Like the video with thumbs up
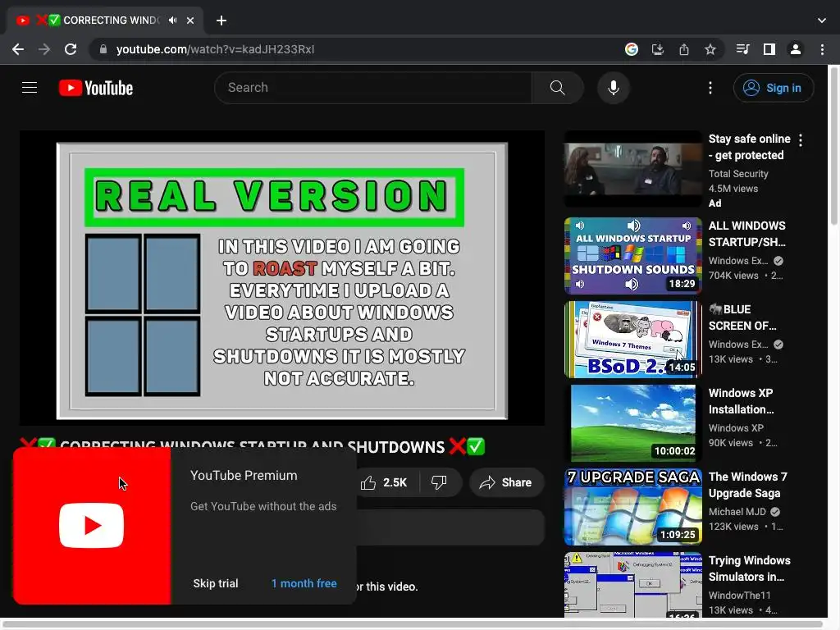 (384, 482)
